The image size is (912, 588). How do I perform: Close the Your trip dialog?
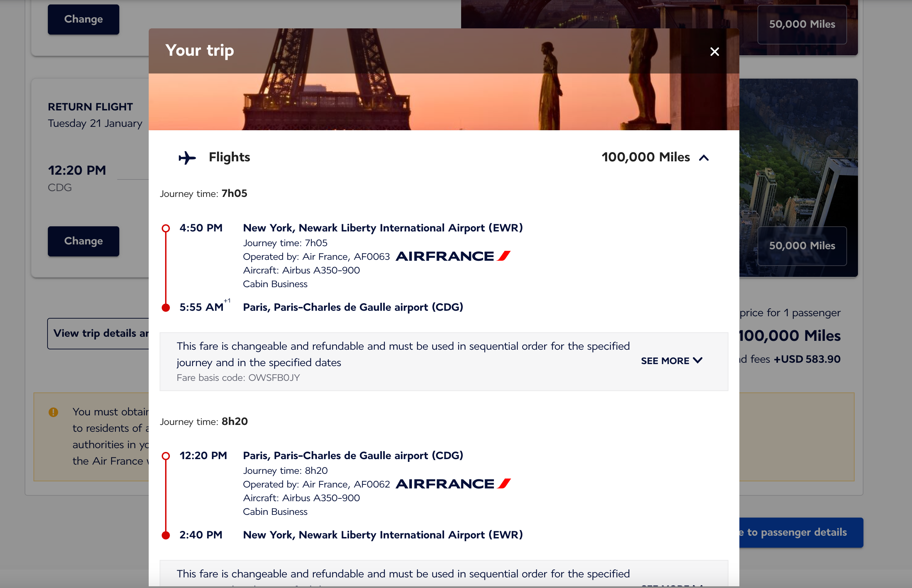click(714, 52)
